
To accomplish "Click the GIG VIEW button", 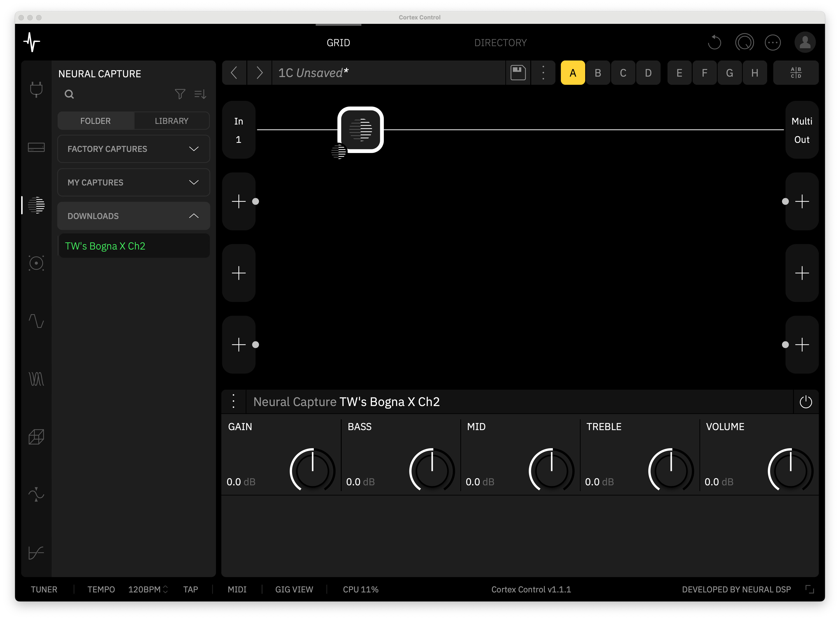I will (294, 590).
